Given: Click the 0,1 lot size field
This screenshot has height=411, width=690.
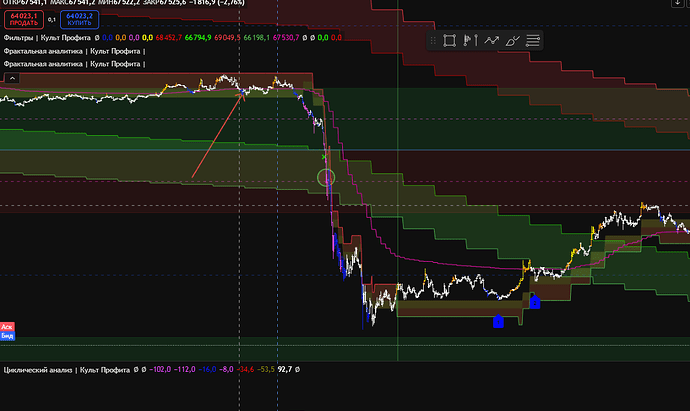Looking at the screenshot, I should [49, 19].
